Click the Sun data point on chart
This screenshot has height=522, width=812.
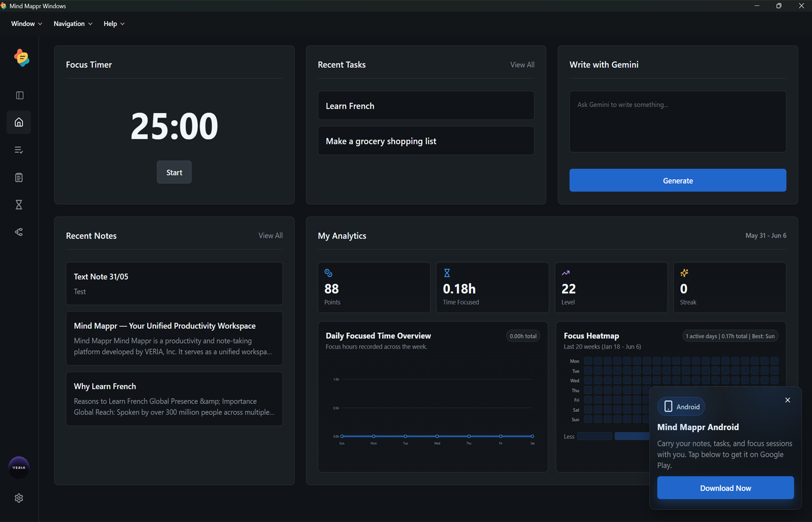[x=342, y=436]
